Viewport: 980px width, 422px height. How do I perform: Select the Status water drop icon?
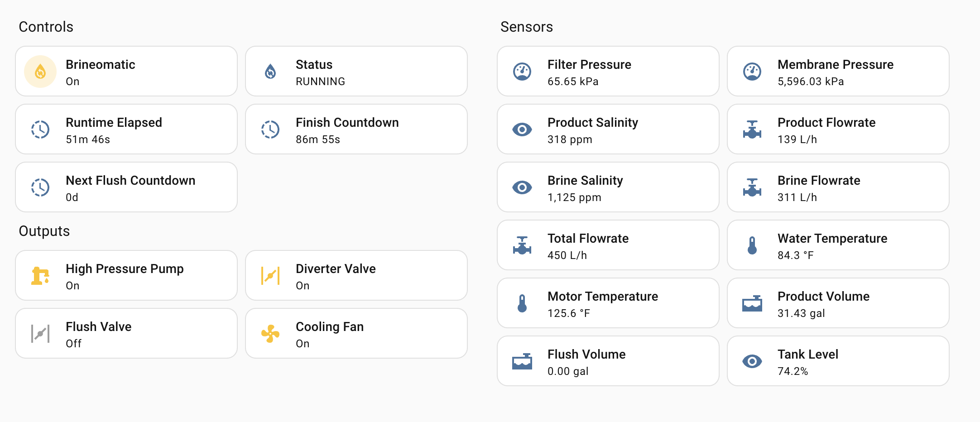point(270,72)
